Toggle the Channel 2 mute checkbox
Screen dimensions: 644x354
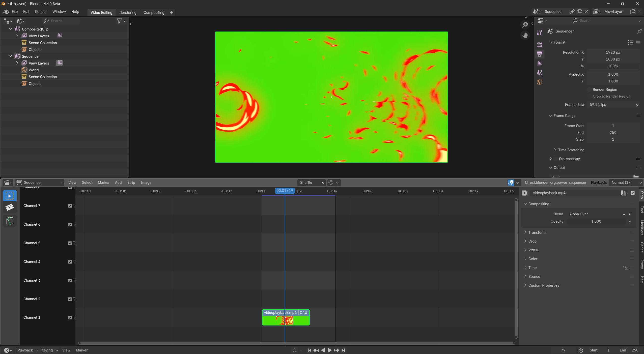coord(70,299)
